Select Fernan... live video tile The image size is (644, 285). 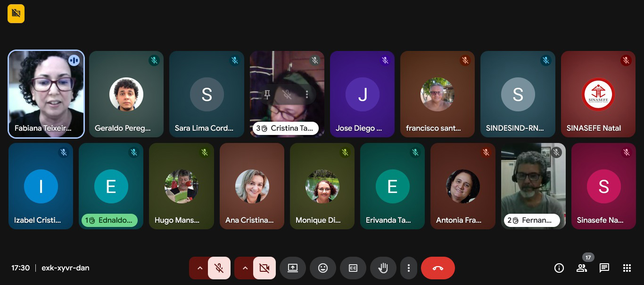tap(533, 186)
